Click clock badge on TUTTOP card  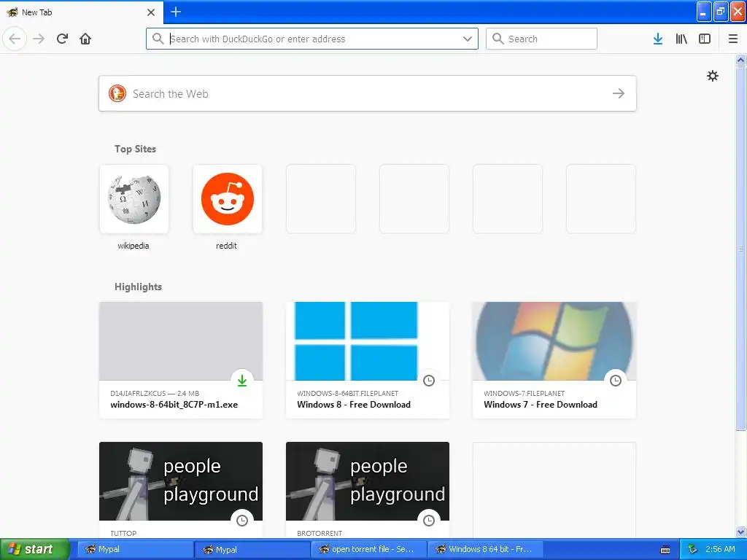[242, 521]
